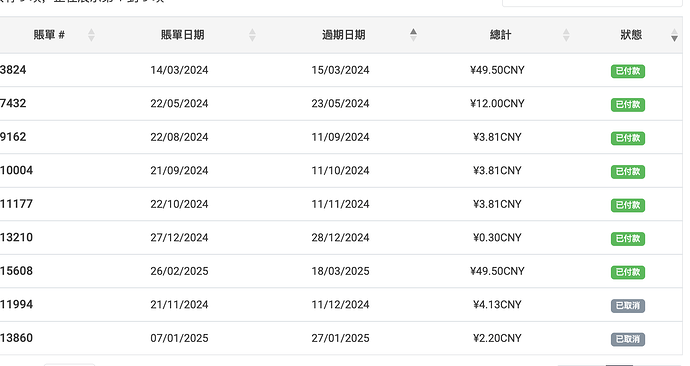
Task: Click total ¥49.50CNY of invoice 15608
Action: [x=497, y=271]
